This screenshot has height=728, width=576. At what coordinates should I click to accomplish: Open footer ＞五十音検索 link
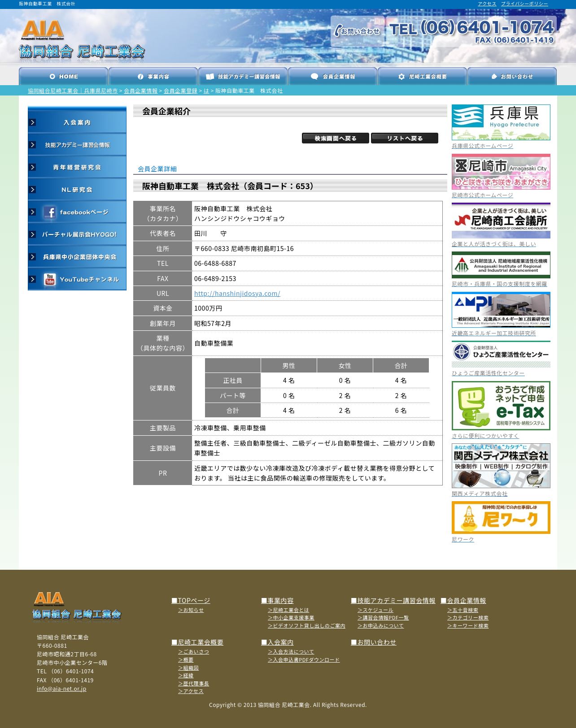(463, 610)
